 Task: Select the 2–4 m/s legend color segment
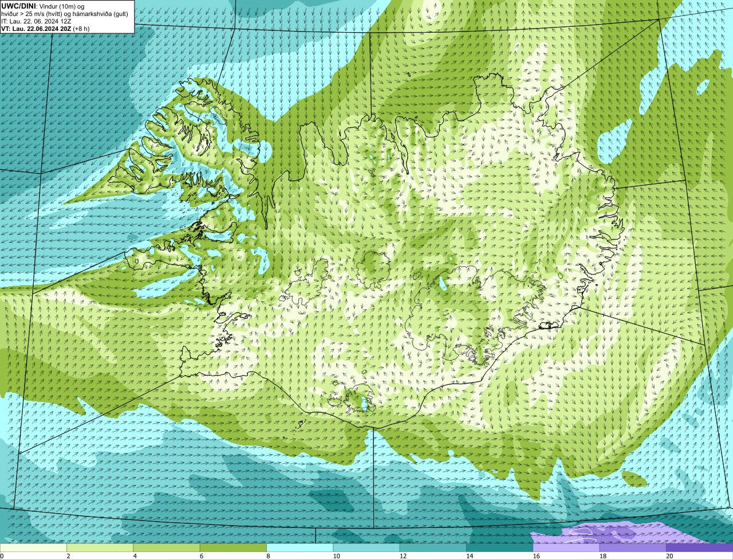(100, 548)
